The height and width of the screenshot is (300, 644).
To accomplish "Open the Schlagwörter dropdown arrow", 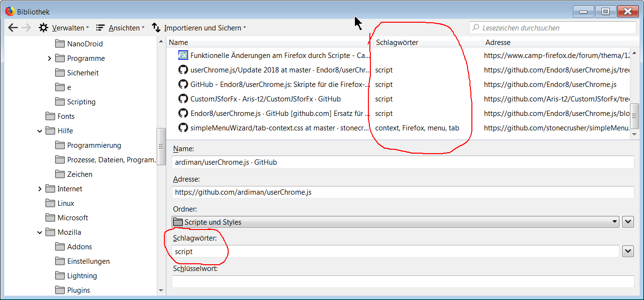I will tap(628, 251).
